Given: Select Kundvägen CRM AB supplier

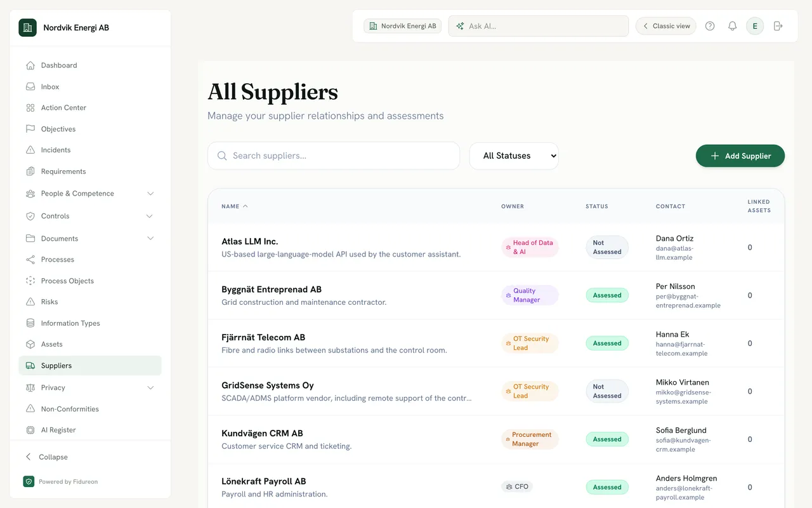Looking at the screenshot, I should pyautogui.click(x=496, y=439).
